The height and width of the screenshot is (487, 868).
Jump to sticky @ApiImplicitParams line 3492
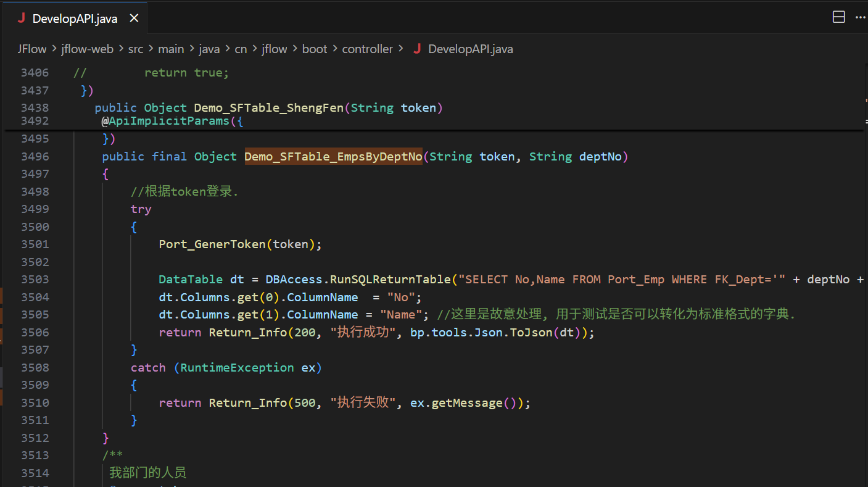pos(173,121)
